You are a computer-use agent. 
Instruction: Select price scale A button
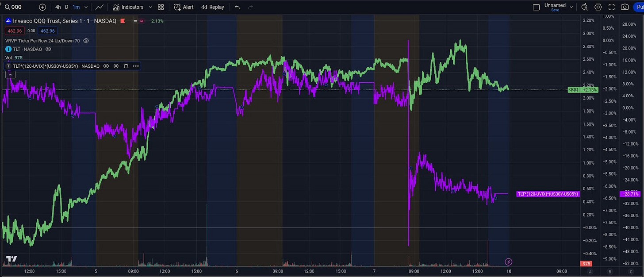[x=590, y=271]
